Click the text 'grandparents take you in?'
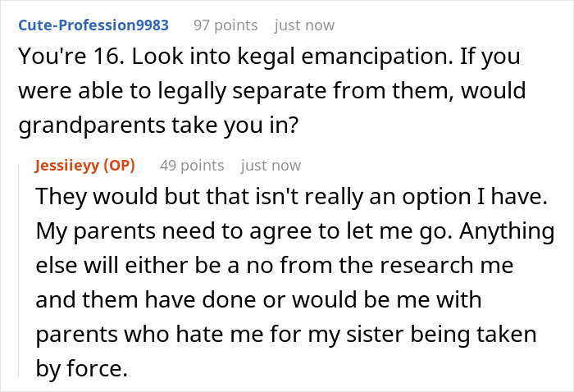Screen dimensions: 574x392 coord(158,125)
